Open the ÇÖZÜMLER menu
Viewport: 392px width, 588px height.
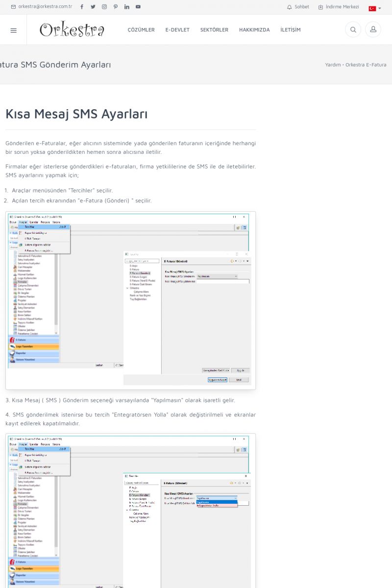click(141, 30)
